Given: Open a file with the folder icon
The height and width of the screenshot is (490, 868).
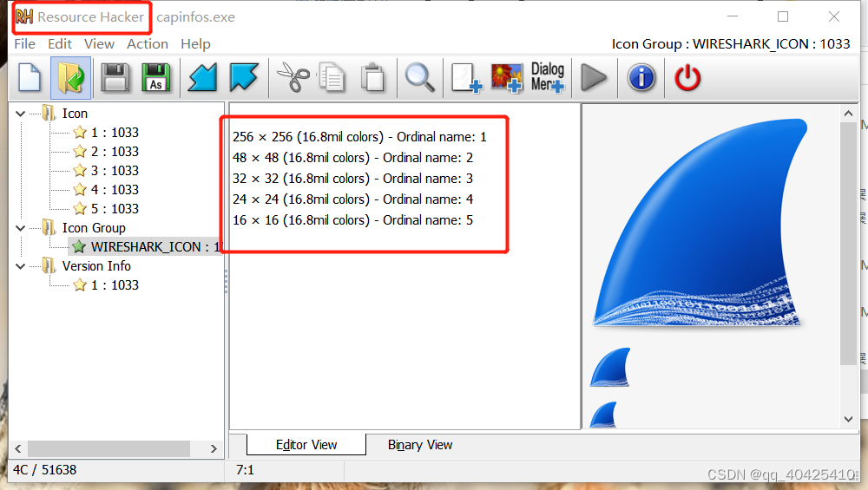Looking at the screenshot, I should tap(71, 77).
